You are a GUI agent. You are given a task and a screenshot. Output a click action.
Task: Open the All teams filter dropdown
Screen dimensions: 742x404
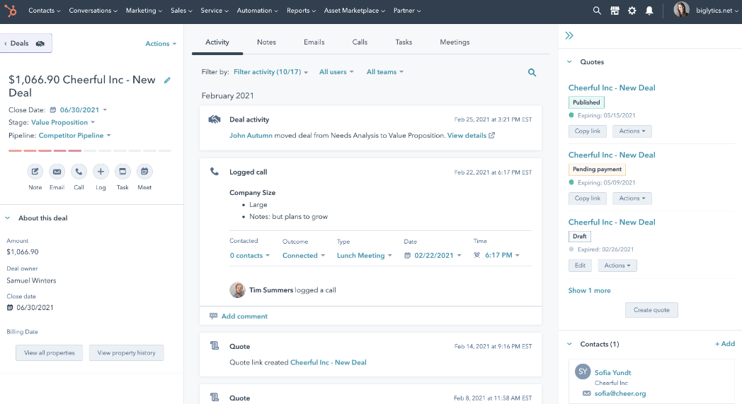[385, 72]
